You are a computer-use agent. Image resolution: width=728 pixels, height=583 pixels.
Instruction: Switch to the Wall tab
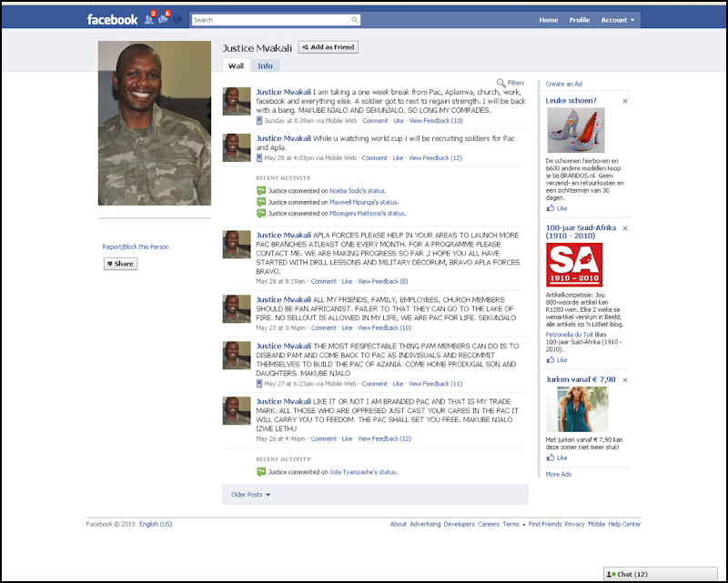click(236, 65)
